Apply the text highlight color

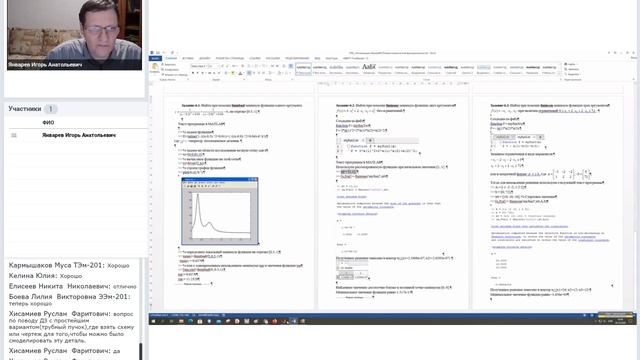pos(233,73)
